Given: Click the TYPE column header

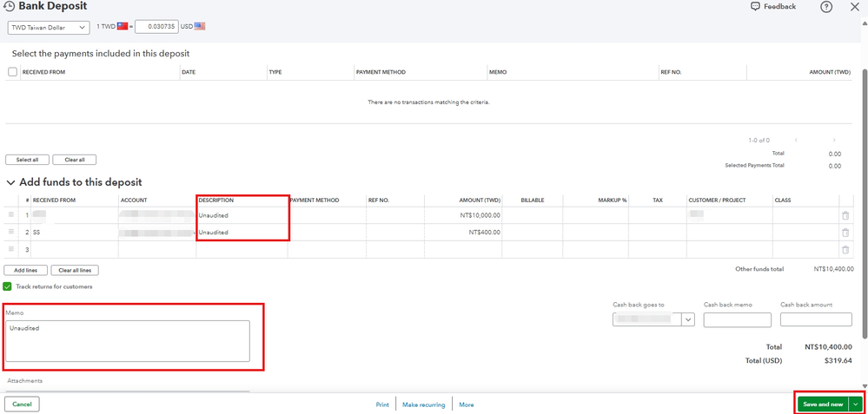Looking at the screenshot, I should click(x=275, y=72).
